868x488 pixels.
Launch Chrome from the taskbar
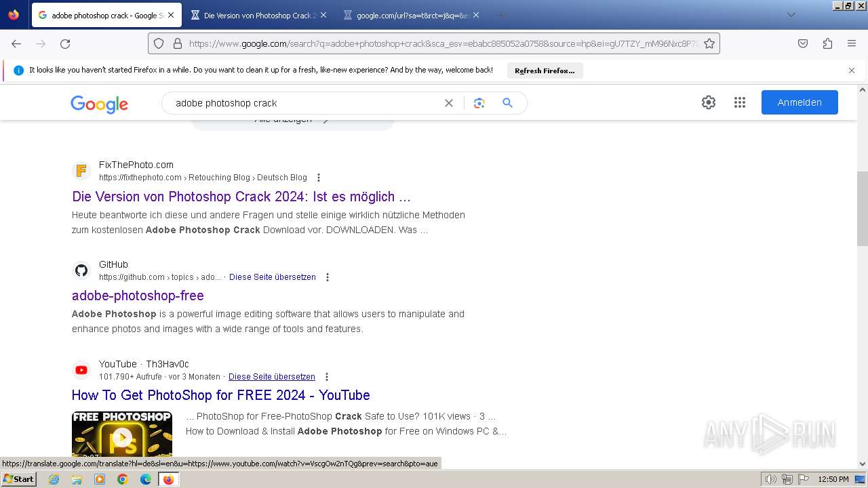click(x=123, y=479)
